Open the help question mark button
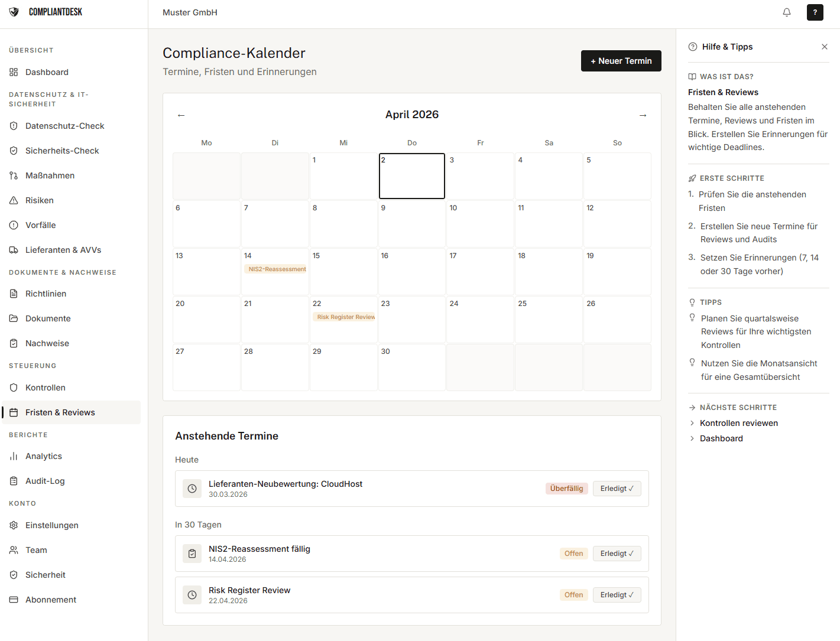The width and height of the screenshot is (840, 641). [815, 12]
